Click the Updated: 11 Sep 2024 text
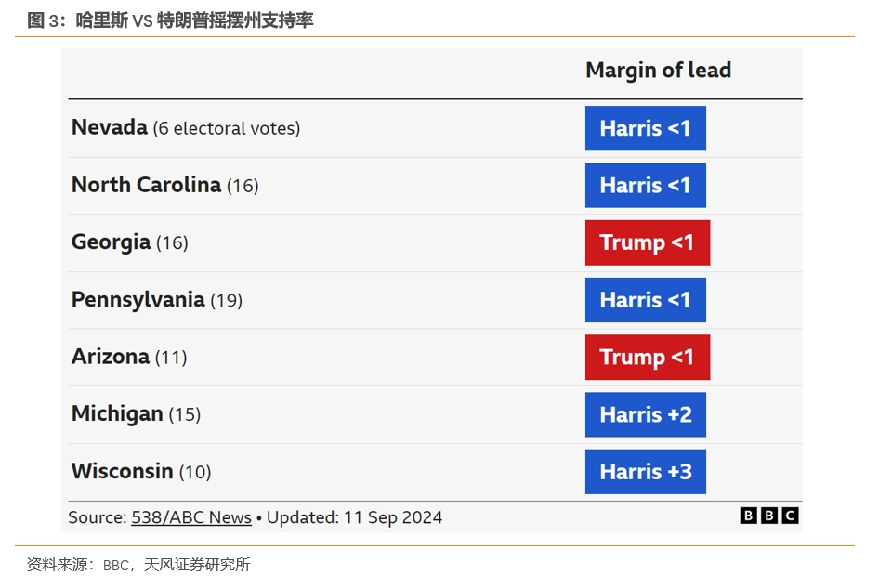Viewport: 879px width, 588px height. pyautogui.click(x=354, y=517)
